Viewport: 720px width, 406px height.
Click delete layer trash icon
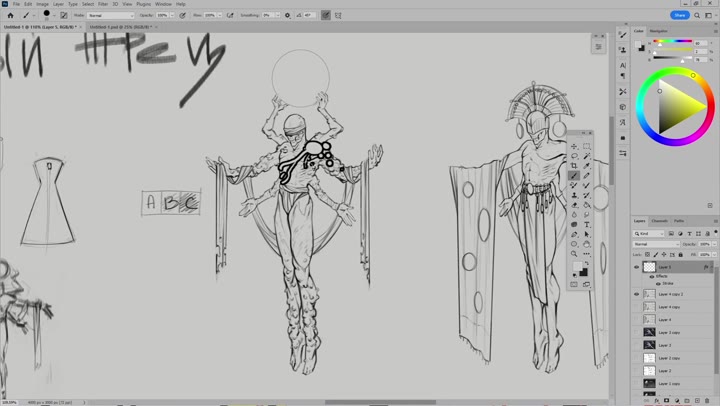707,400
